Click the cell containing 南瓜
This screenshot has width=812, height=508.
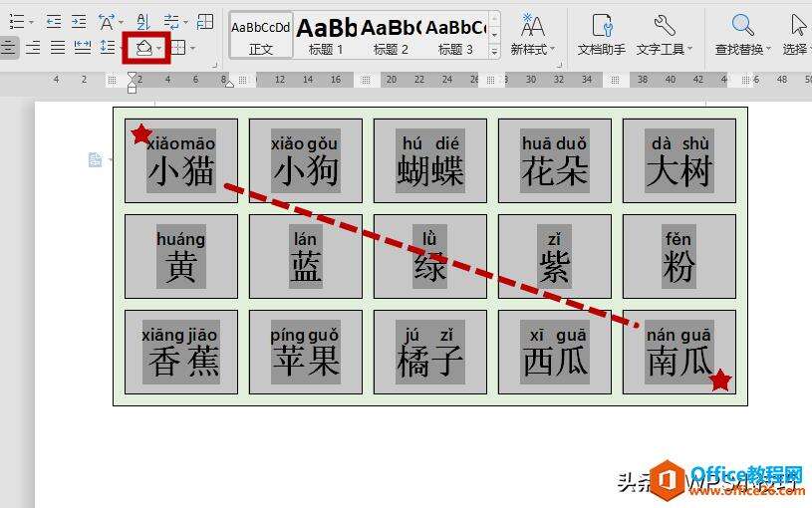(x=679, y=353)
